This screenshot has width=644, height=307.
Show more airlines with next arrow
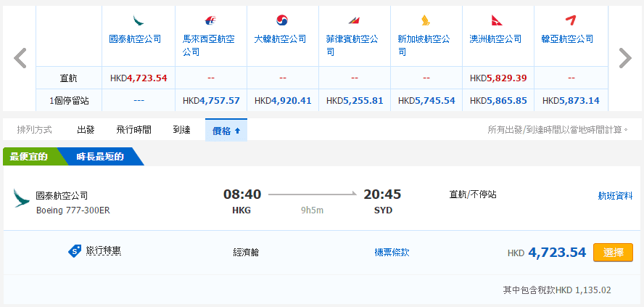point(624,58)
